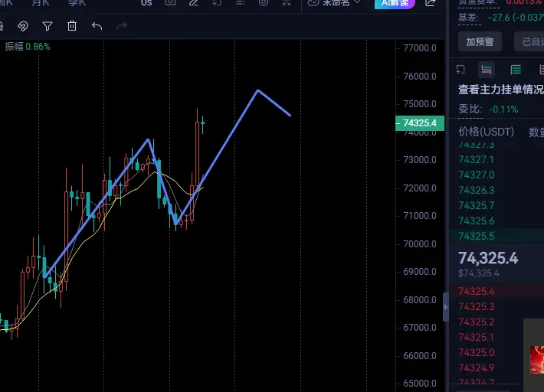Click the 69000.0 price axis label
Viewport: 544px width, 392px height.
pyautogui.click(x=420, y=271)
